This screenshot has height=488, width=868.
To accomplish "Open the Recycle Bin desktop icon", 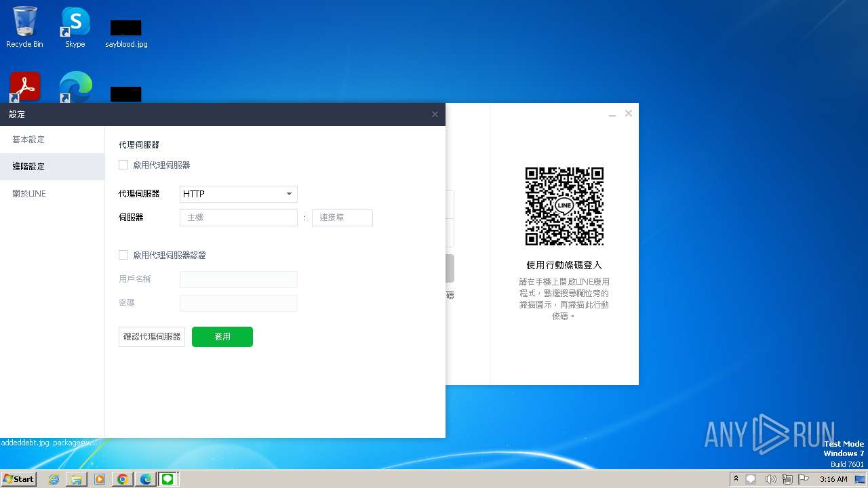I will click(24, 27).
